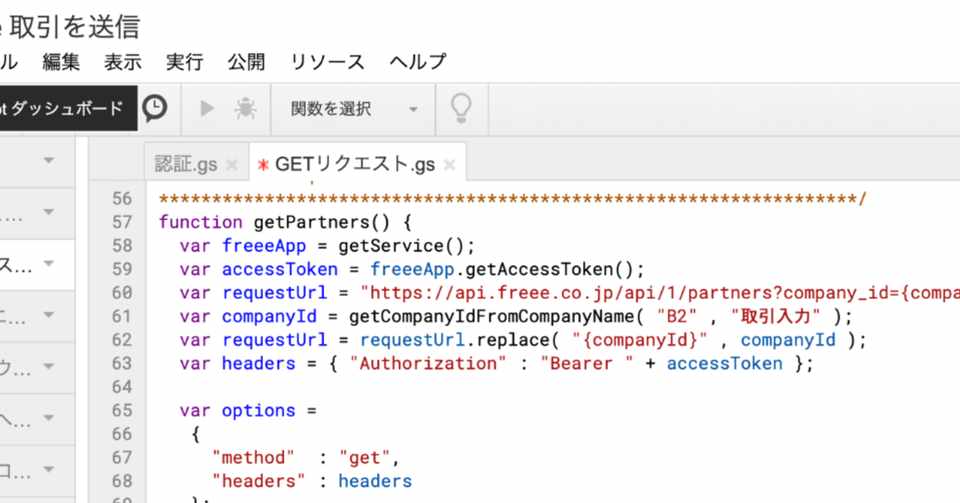
Task: Close the 認証.gs tab
Action: click(232, 165)
